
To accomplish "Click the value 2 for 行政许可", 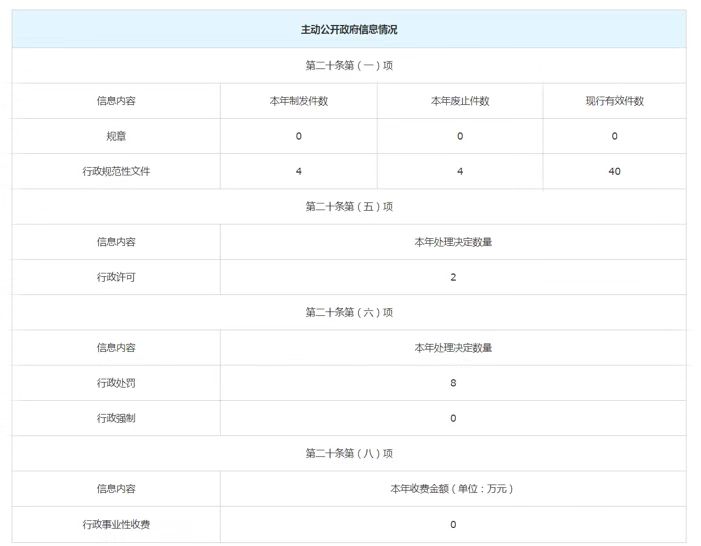I will (x=453, y=277).
